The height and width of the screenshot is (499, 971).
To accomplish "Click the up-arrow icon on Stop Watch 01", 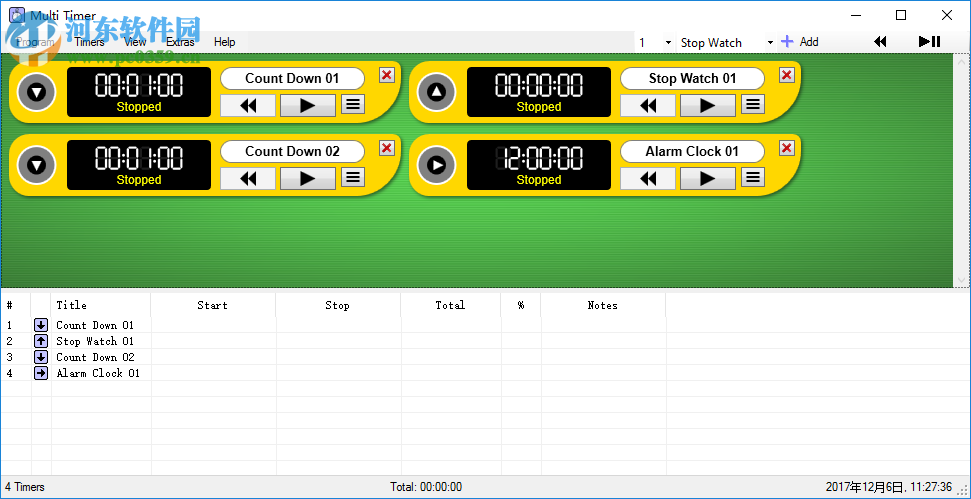I will click(x=437, y=92).
